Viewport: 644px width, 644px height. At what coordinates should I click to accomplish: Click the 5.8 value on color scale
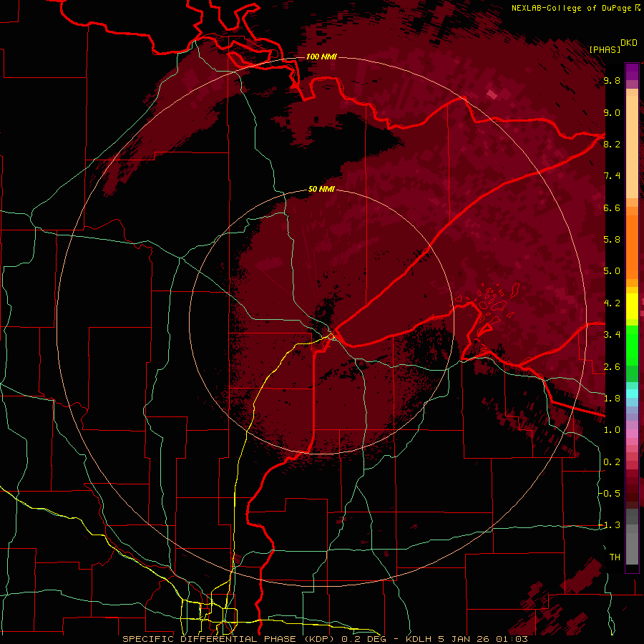[612, 240]
